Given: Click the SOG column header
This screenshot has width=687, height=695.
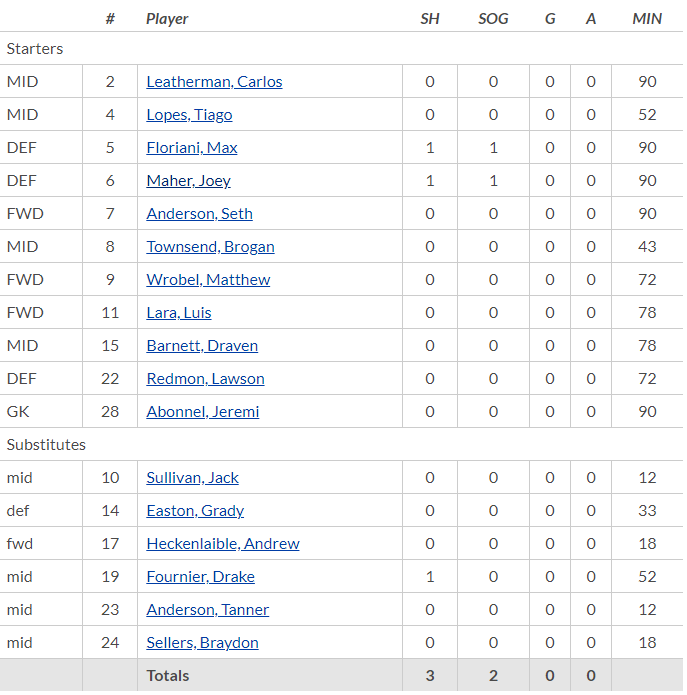Looking at the screenshot, I should (493, 19).
